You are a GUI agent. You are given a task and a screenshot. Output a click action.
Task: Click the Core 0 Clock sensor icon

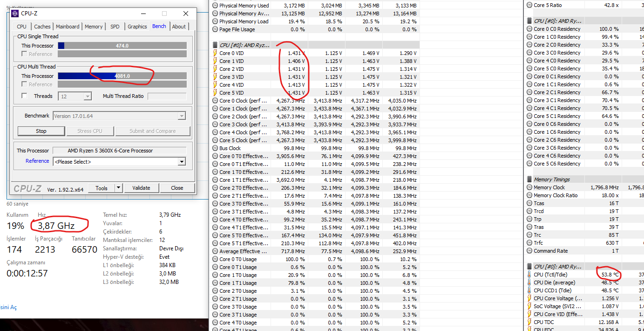point(215,101)
